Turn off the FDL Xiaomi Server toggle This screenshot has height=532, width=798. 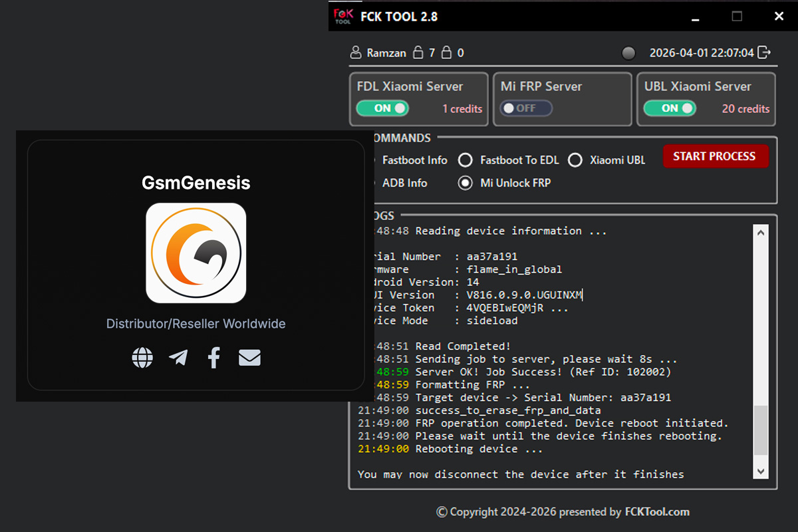click(x=382, y=108)
